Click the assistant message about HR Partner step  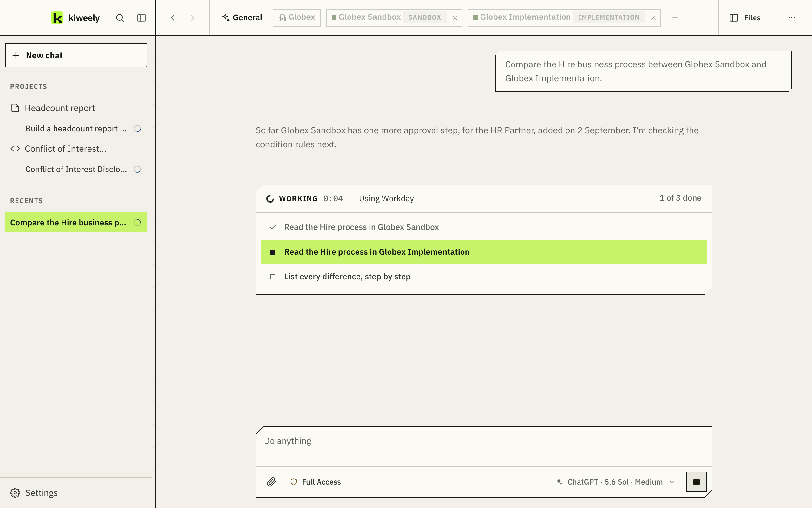click(477, 137)
